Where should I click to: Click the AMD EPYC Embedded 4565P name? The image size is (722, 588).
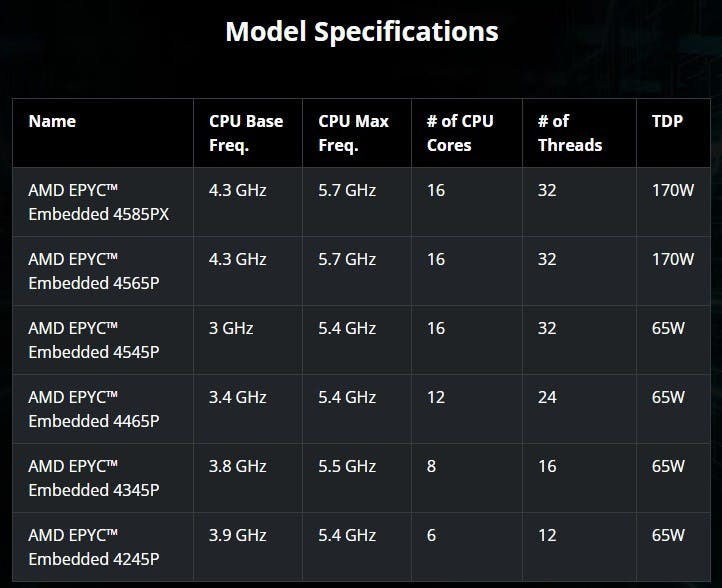(x=93, y=271)
